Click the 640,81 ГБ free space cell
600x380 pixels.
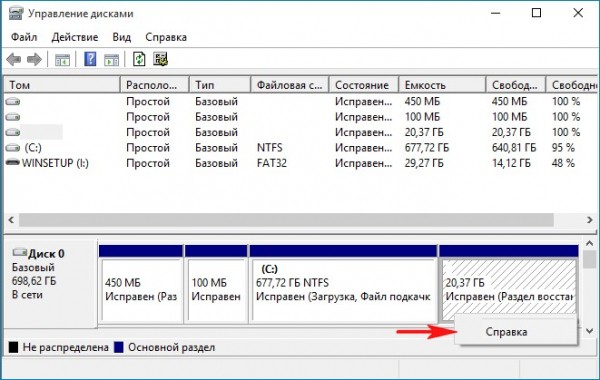tap(514, 148)
